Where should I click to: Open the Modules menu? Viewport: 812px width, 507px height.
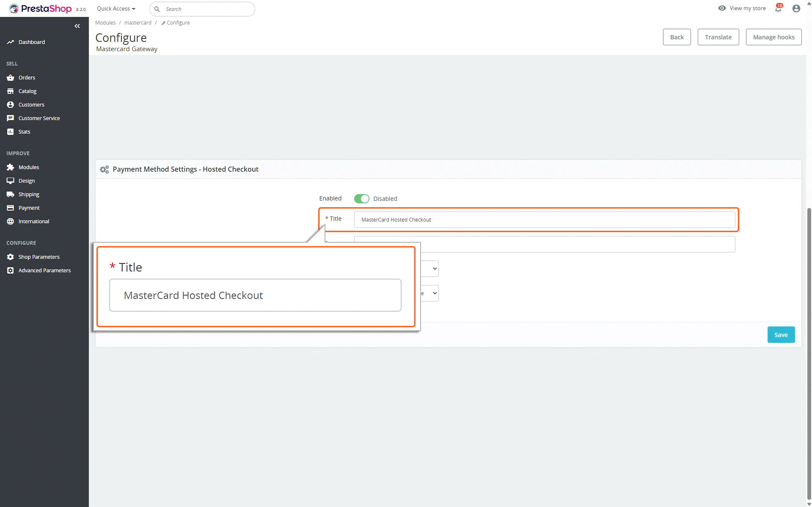pos(29,167)
